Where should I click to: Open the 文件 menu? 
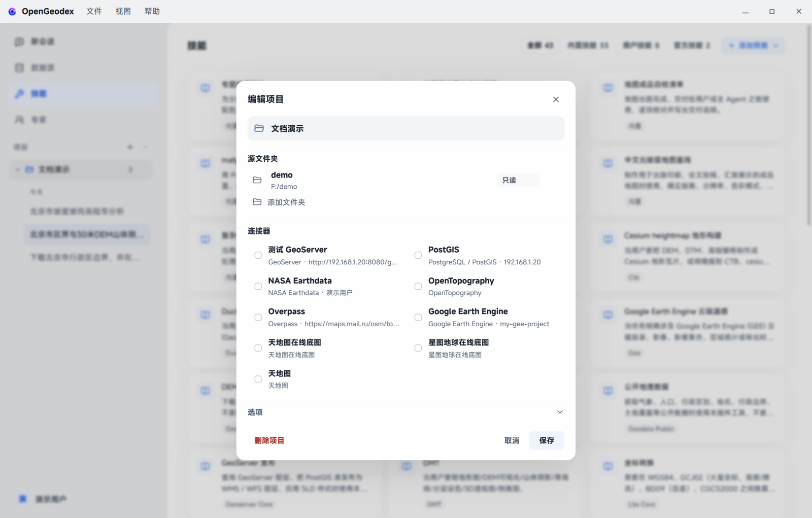94,11
